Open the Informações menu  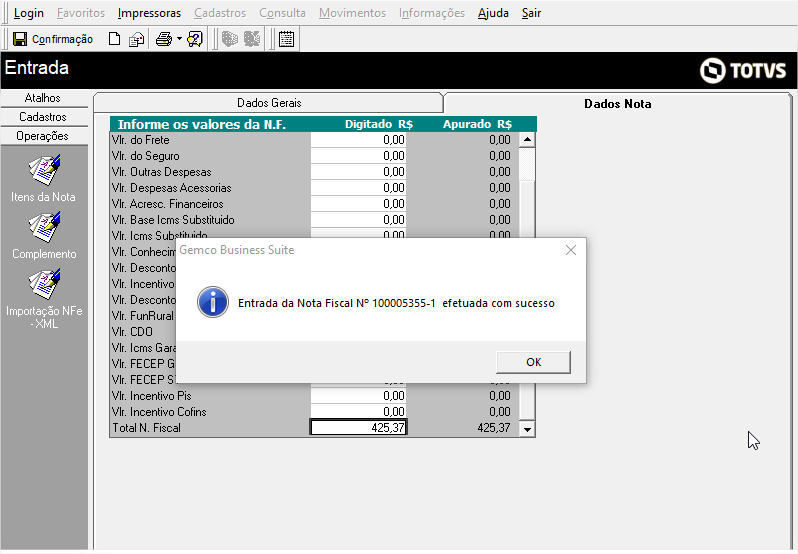432,13
